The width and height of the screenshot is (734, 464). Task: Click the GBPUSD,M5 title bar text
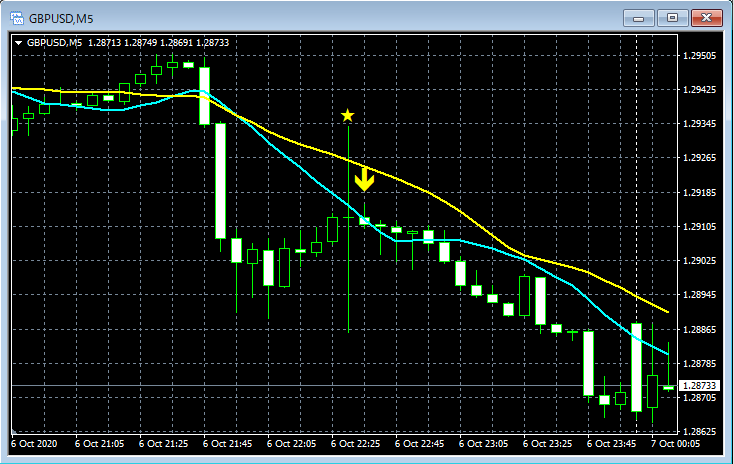61,19
